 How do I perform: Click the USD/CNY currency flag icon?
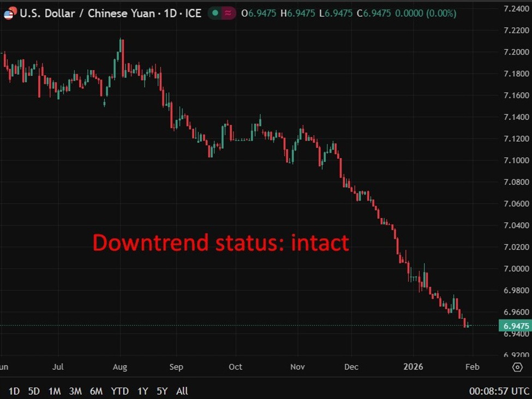click(x=9, y=13)
